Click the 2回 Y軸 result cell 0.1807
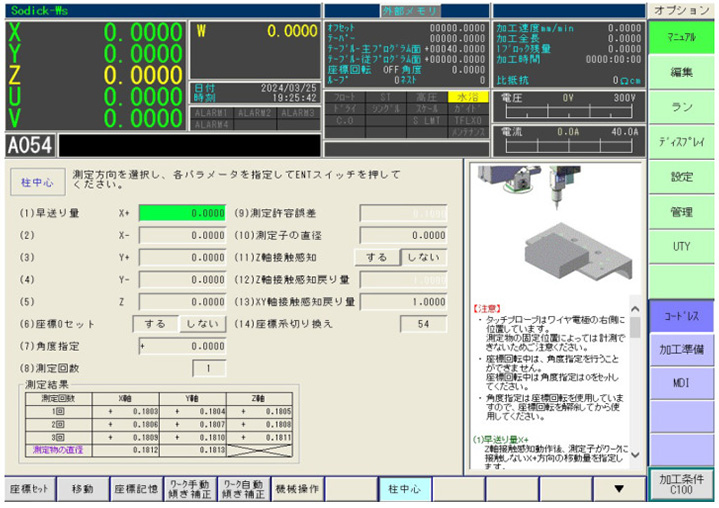 pos(193,425)
